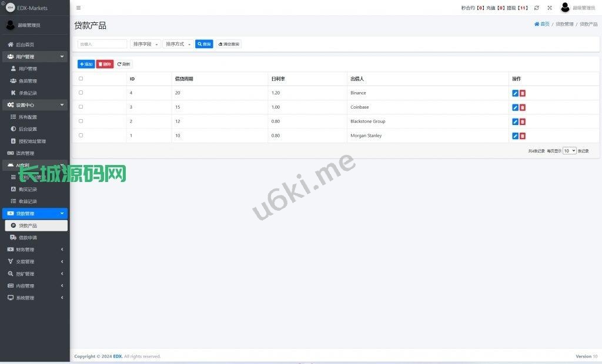This screenshot has height=364, width=602.
Task: Click the edit icon for Binance row
Action: (x=515, y=93)
